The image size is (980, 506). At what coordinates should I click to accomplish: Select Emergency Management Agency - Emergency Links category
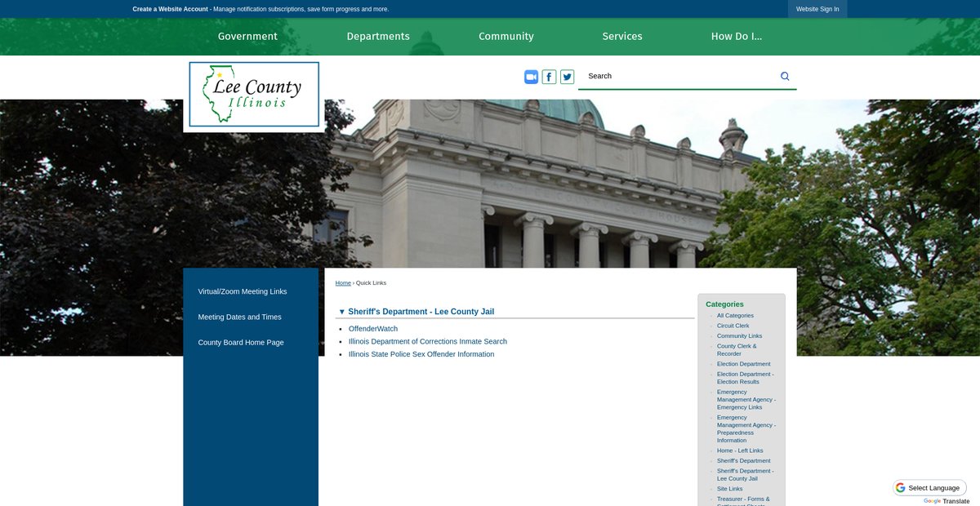(746, 400)
